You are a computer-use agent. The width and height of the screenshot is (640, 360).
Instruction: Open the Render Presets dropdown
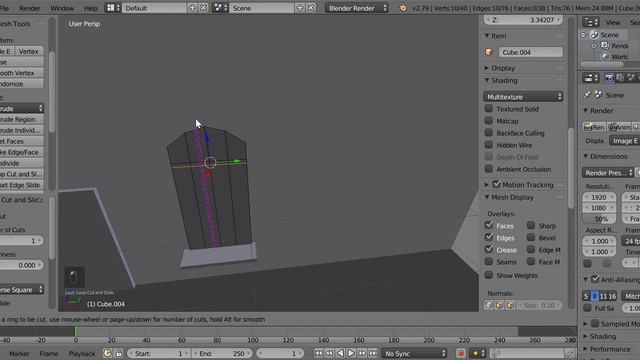point(608,173)
